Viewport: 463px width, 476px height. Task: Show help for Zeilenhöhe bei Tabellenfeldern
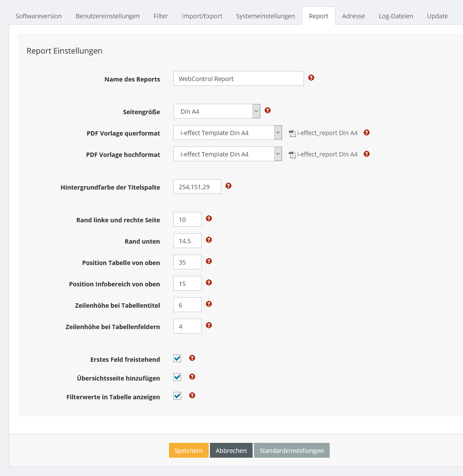click(x=209, y=326)
